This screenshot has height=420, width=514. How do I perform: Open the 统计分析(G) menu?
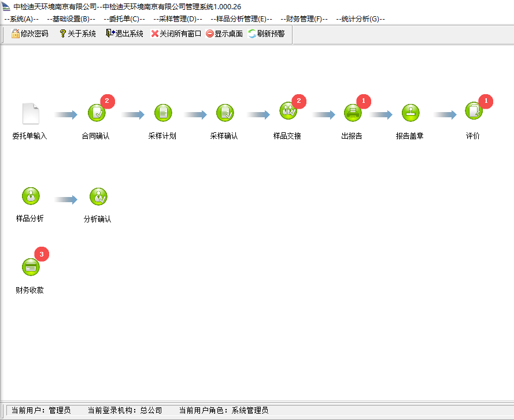coord(361,19)
